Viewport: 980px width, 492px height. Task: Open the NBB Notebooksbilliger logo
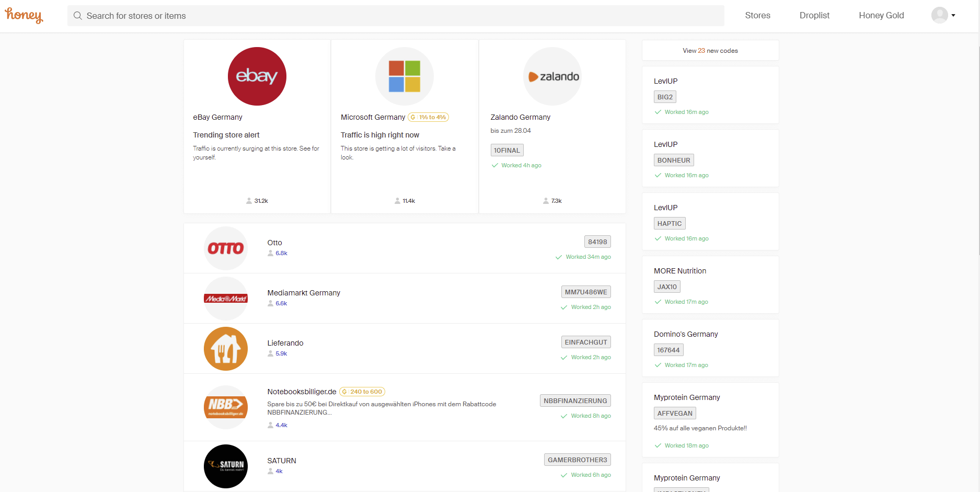coord(226,407)
